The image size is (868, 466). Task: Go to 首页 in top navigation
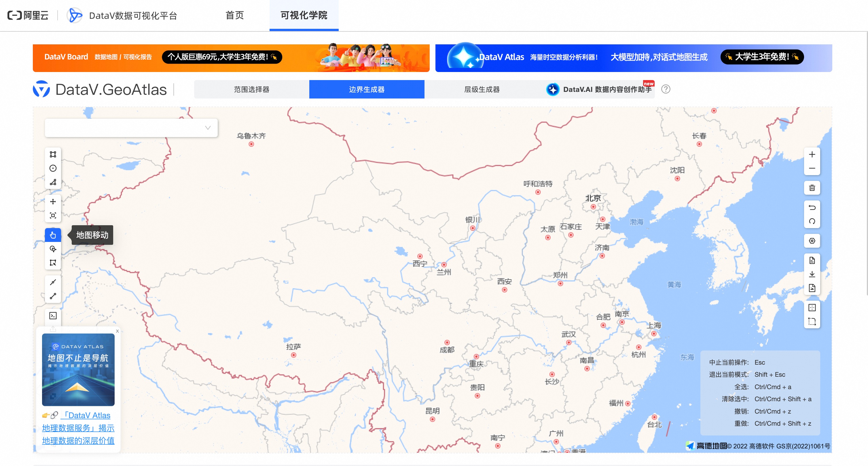coord(234,15)
